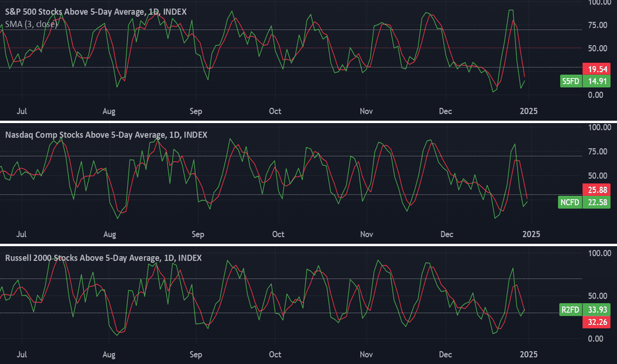Image resolution: width=617 pixels, height=364 pixels.
Task: Click the 0.00 scale value on the S&P 500 chart
Action: click(595, 95)
